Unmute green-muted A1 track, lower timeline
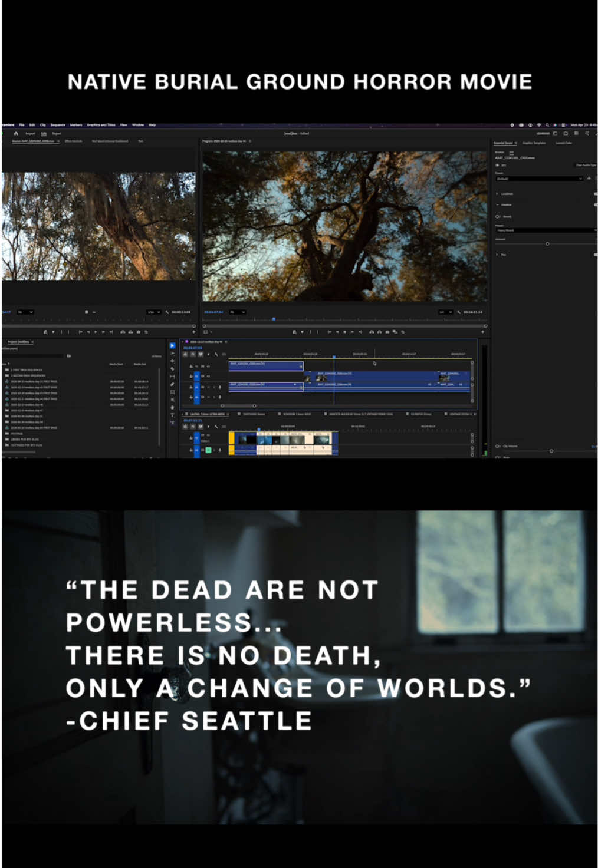 point(208,450)
